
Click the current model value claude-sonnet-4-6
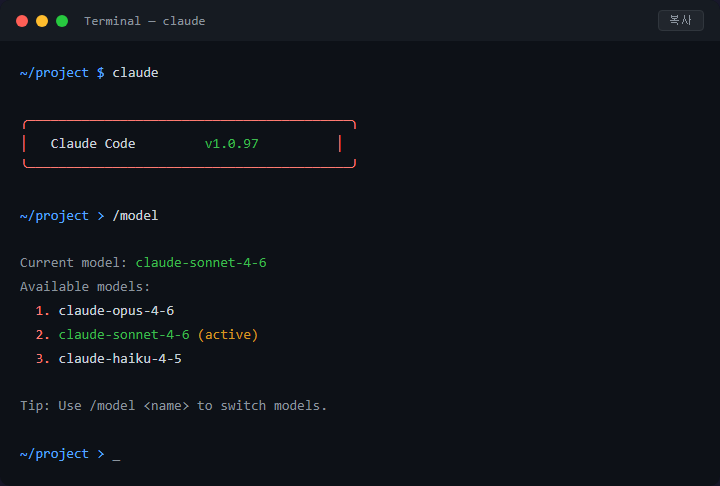coord(201,263)
